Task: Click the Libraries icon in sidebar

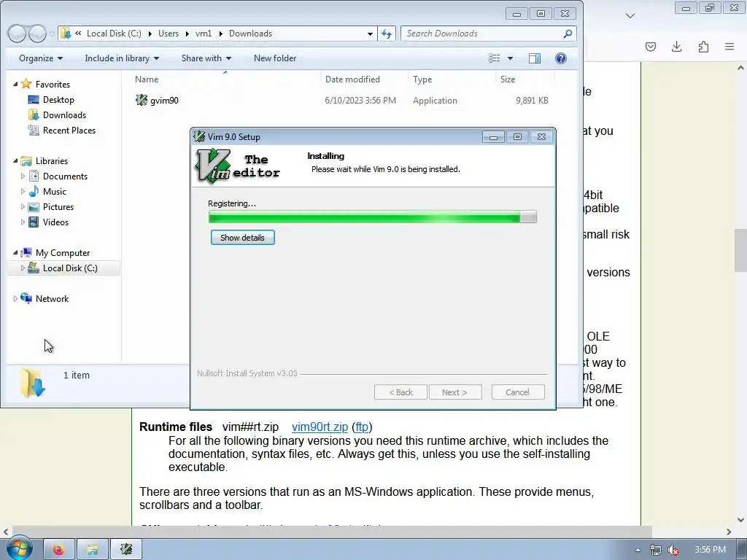Action: (x=27, y=160)
